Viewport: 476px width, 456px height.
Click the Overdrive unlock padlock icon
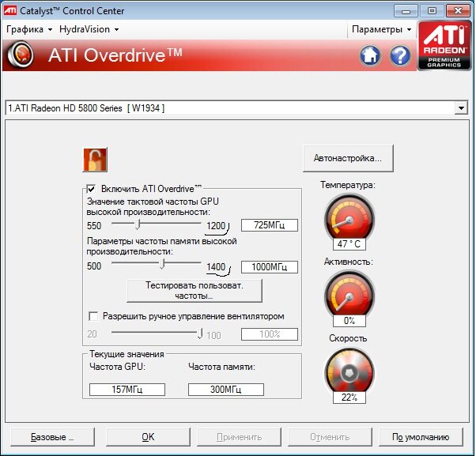[x=95, y=160]
